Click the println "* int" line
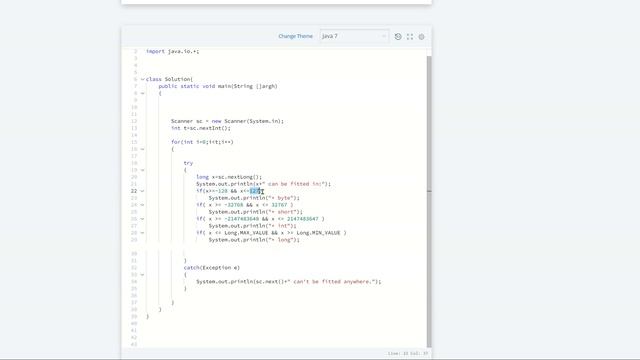Image resolution: width=640 pixels, height=360 pixels. [253, 226]
